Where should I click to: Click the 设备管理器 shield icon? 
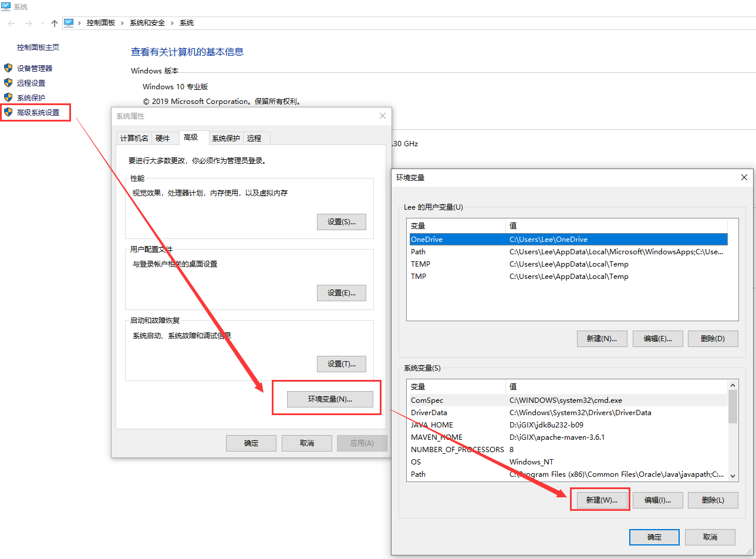8,68
